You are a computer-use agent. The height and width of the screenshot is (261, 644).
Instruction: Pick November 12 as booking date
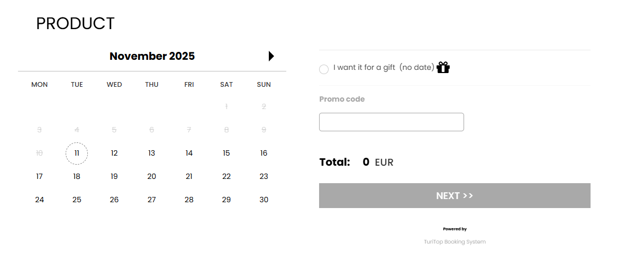(114, 154)
